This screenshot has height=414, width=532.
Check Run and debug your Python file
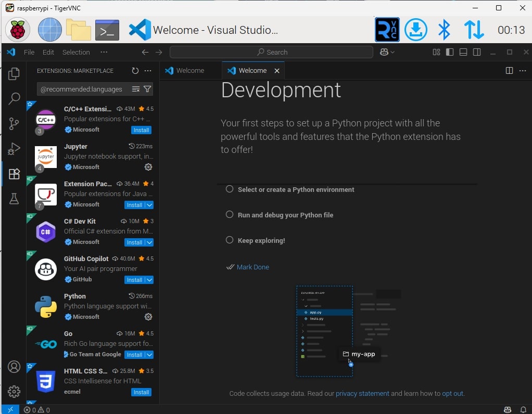click(x=230, y=214)
